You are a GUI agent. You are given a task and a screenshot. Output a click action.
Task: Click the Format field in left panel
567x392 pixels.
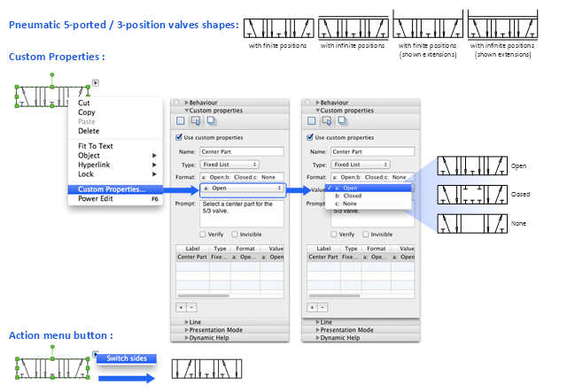click(x=242, y=177)
